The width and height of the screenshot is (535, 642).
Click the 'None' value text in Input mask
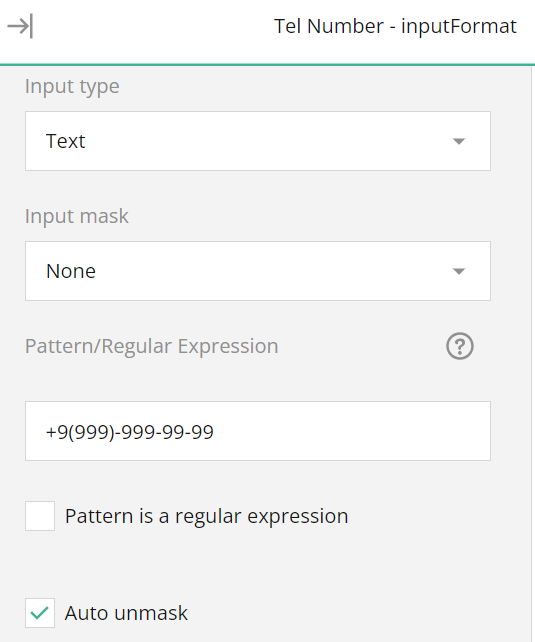(x=71, y=271)
